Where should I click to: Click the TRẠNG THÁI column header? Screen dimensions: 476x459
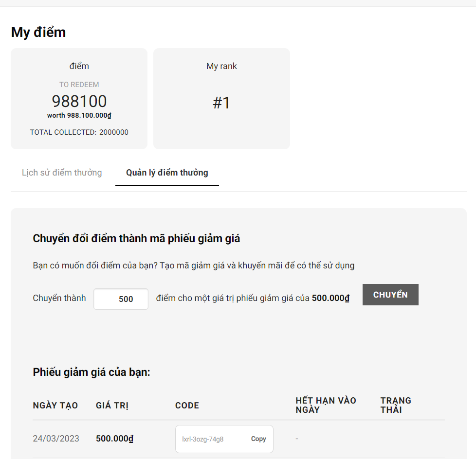pyautogui.click(x=396, y=405)
